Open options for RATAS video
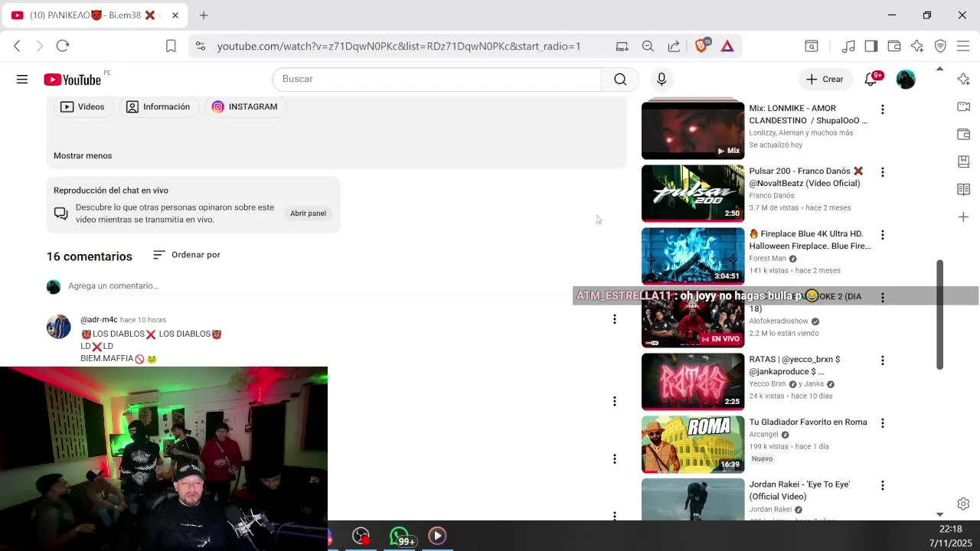980x551 pixels. pos(882,360)
